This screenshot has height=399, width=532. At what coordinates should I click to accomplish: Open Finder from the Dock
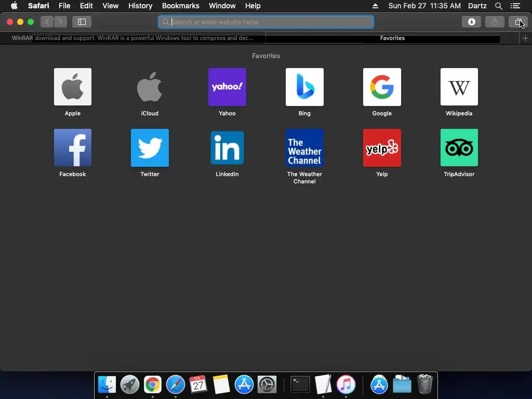click(x=107, y=385)
